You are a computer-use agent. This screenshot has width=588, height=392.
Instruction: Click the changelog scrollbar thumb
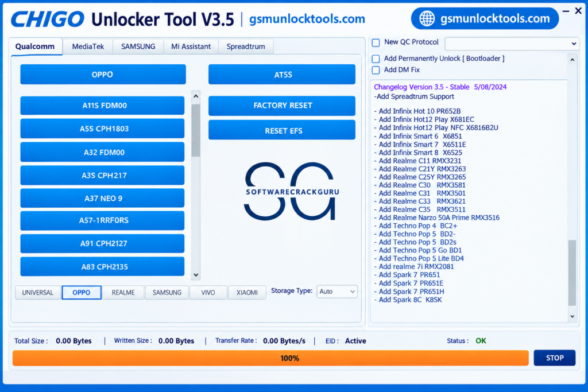(572, 273)
